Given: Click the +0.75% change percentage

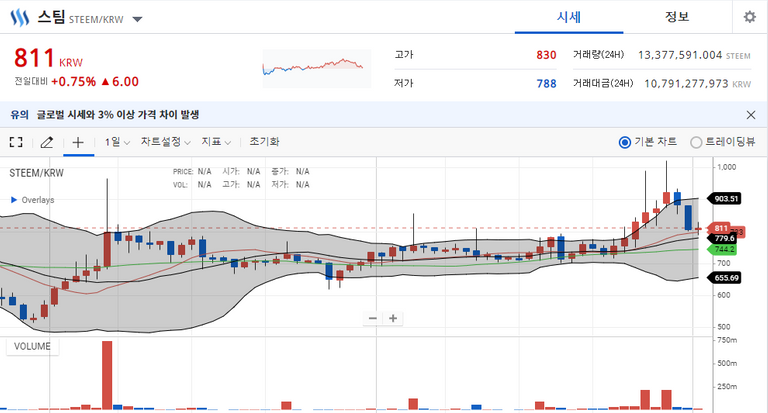Looking at the screenshot, I should [x=73, y=82].
